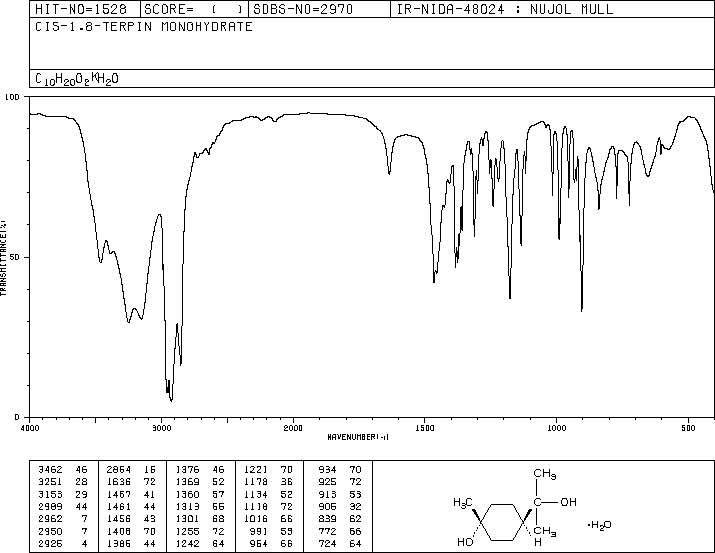715x553 pixels.
Task: Click peak table entry 2989 44
Action: [63, 506]
